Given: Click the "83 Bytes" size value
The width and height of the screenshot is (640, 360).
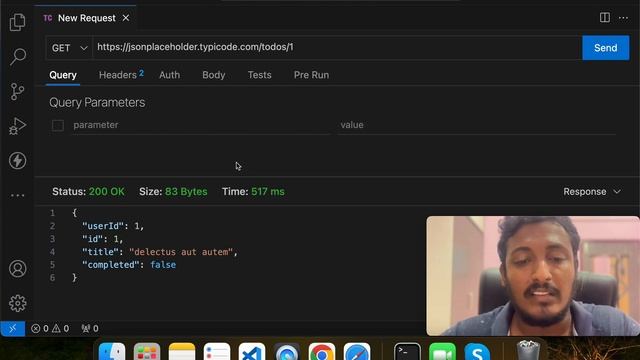Looking at the screenshot, I should pos(186,191).
